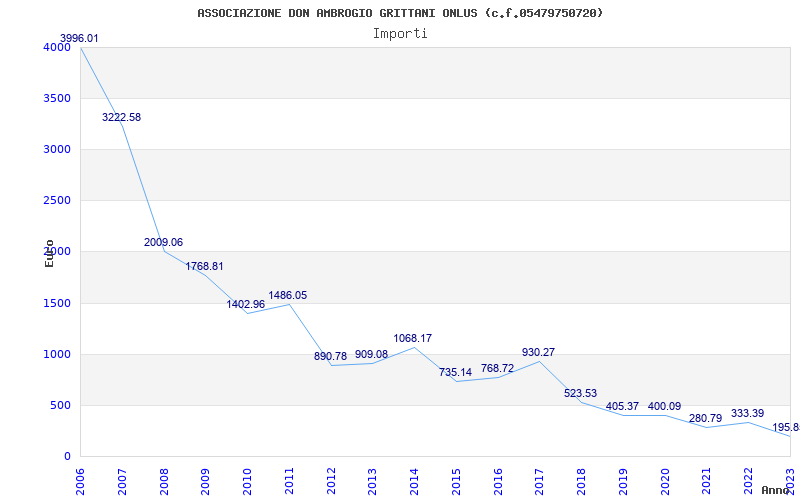Click the 2012 year axis label
Viewport: 800px width, 500px height.
(x=331, y=482)
